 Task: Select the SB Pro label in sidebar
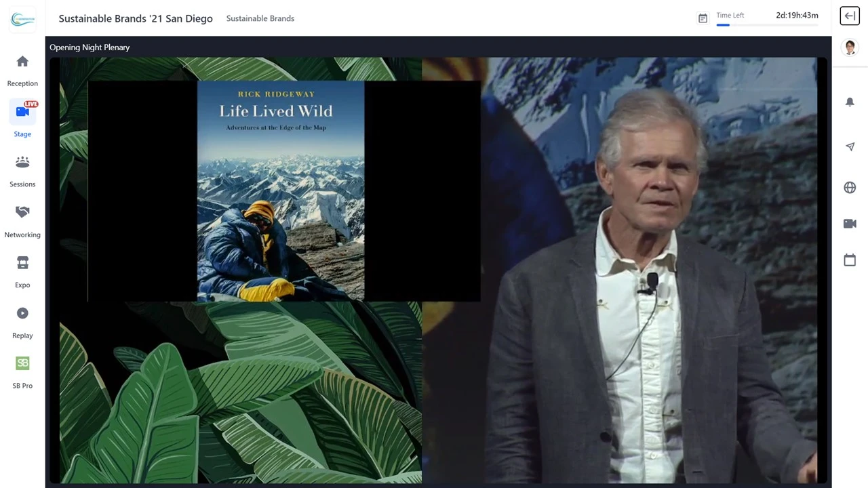coord(22,386)
